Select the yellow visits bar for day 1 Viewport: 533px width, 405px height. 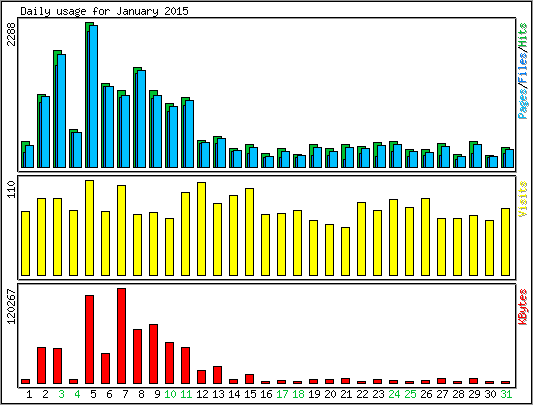[25, 243]
